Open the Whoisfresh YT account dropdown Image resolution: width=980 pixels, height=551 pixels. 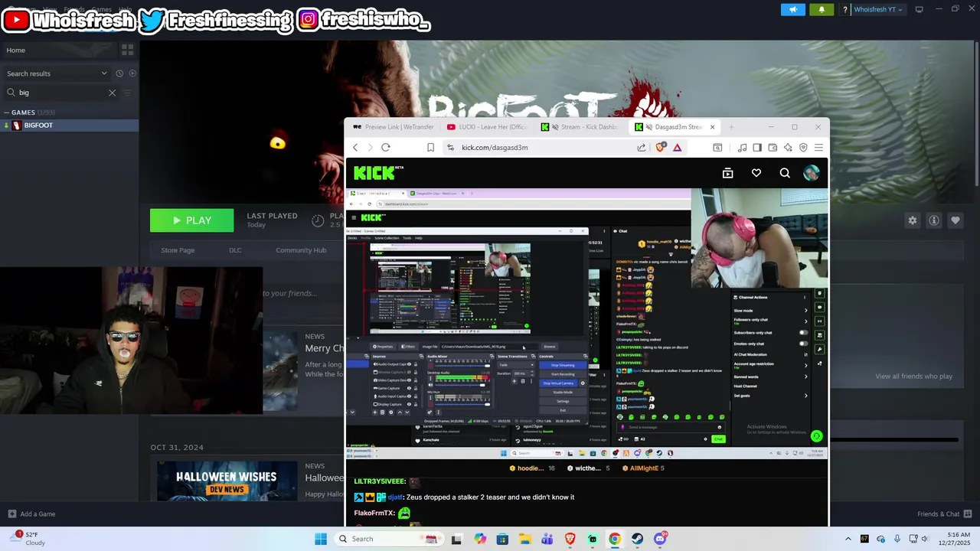[x=877, y=9]
